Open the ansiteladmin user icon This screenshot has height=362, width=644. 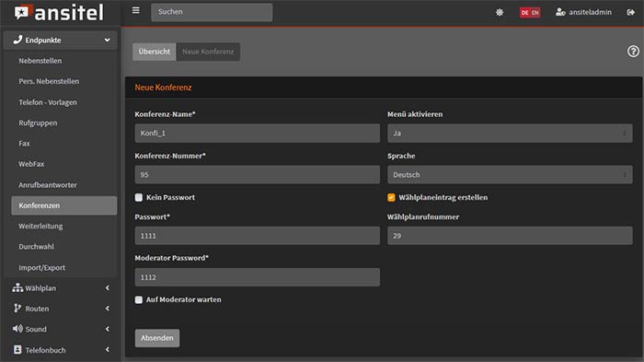pos(560,12)
